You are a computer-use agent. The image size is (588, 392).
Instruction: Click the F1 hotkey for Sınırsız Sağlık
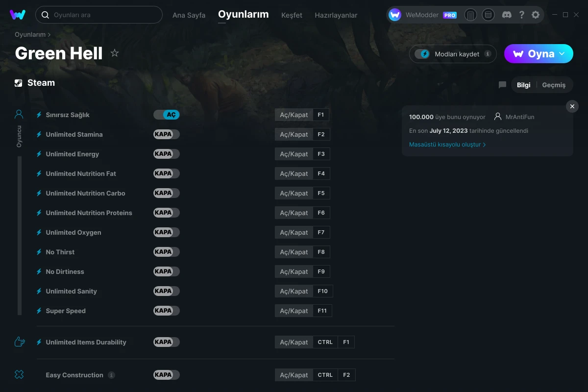tap(321, 115)
